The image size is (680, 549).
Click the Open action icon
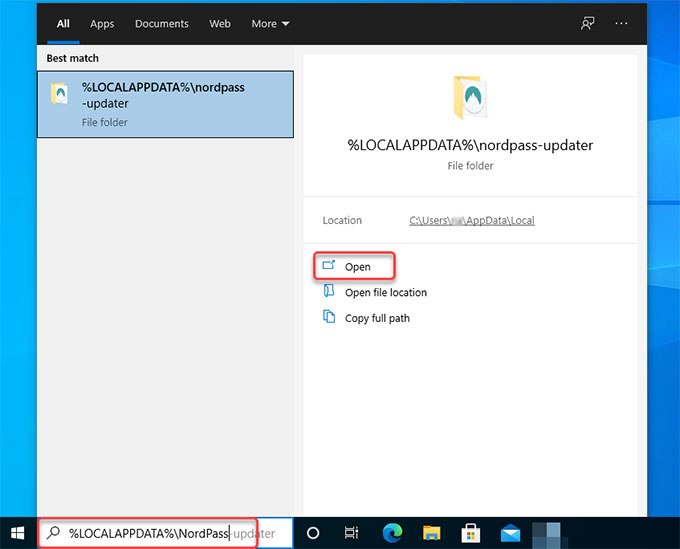pyautogui.click(x=329, y=265)
